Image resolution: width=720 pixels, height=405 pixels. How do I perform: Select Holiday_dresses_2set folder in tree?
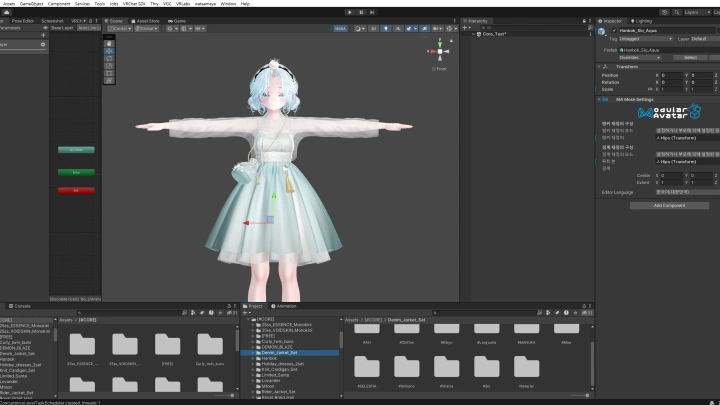(282, 364)
